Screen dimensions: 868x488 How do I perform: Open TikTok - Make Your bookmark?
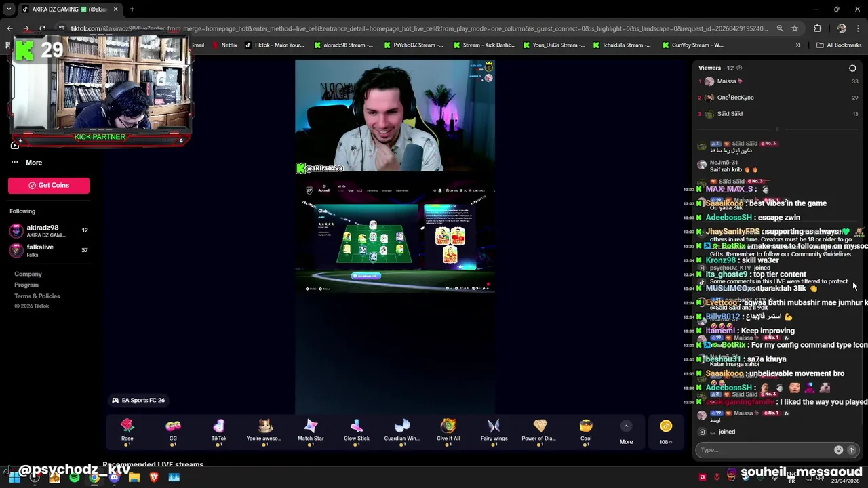274,45
